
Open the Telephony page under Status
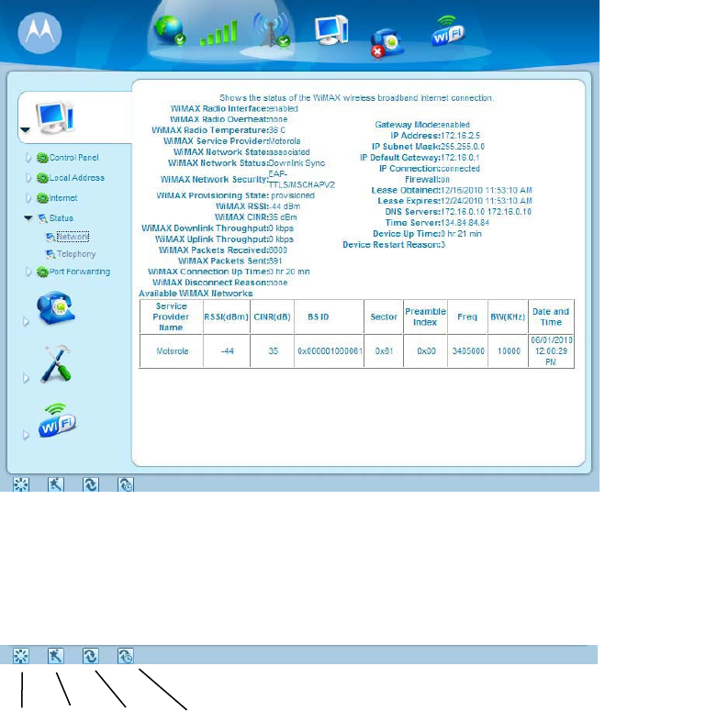(x=76, y=254)
